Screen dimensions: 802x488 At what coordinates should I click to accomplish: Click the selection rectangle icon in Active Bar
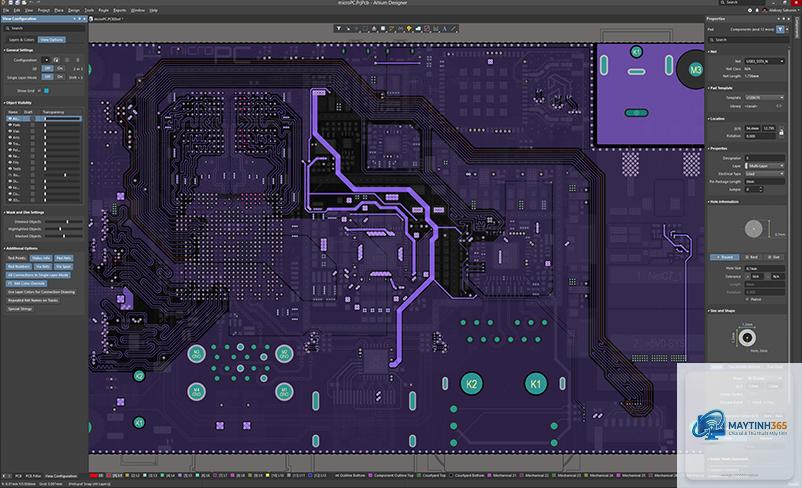(365, 28)
